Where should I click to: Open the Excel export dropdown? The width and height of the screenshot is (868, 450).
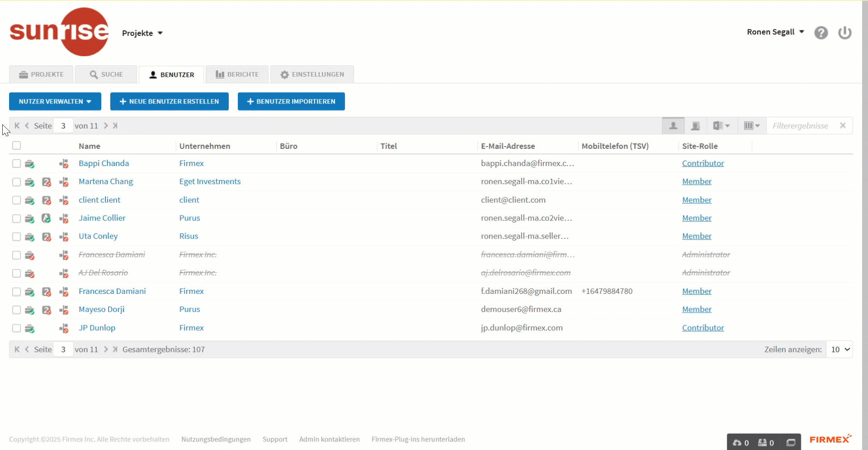point(721,126)
